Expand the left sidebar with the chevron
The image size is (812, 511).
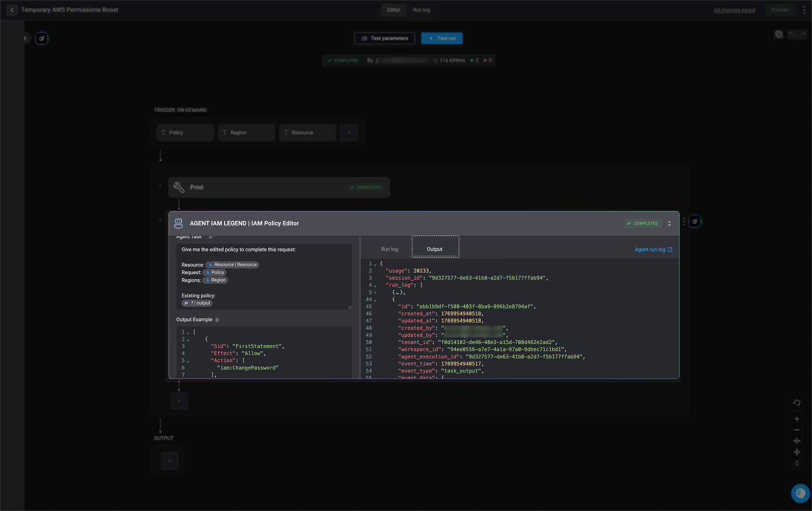pyautogui.click(x=25, y=38)
